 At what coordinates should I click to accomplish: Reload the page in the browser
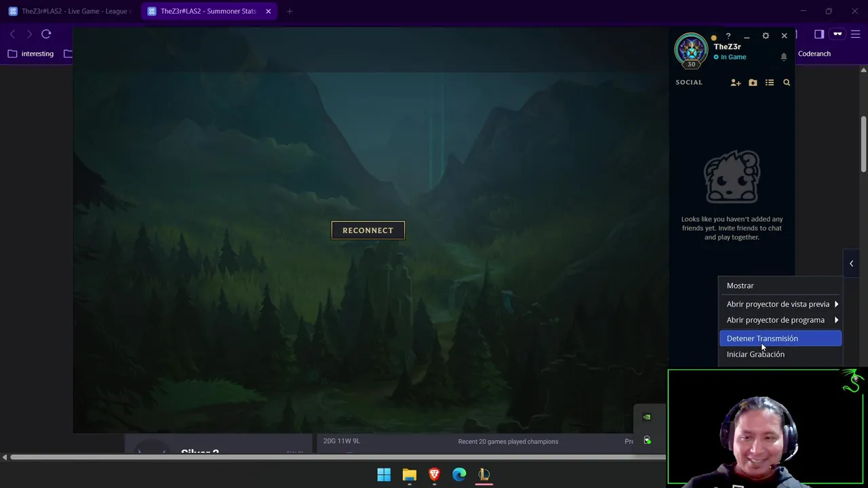[46, 34]
